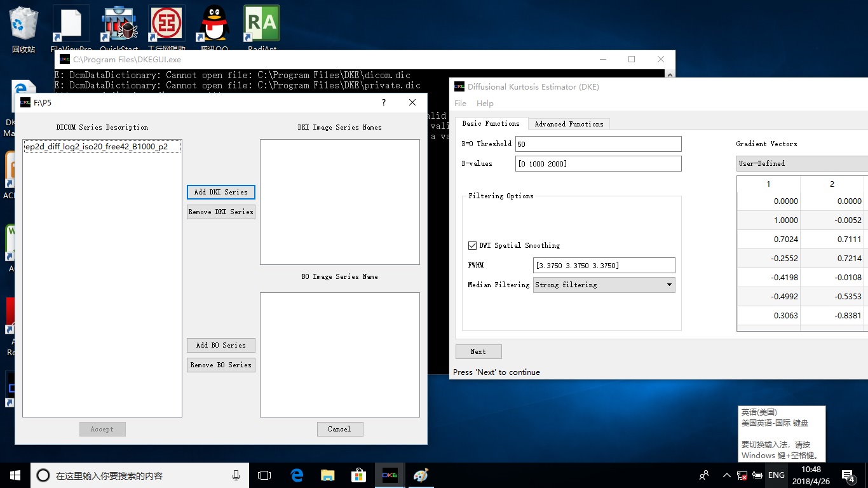This screenshot has width=868, height=488.
Task: Open the Recycle Bin desktop icon
Action: pyautogui.click(x=24, y=25)
